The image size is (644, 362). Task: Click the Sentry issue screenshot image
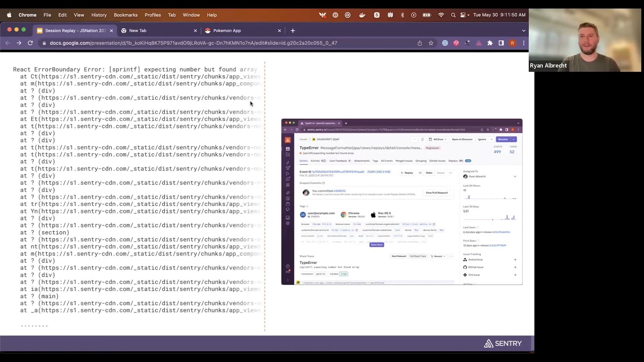pyautogui.click(x=401, y=202)
